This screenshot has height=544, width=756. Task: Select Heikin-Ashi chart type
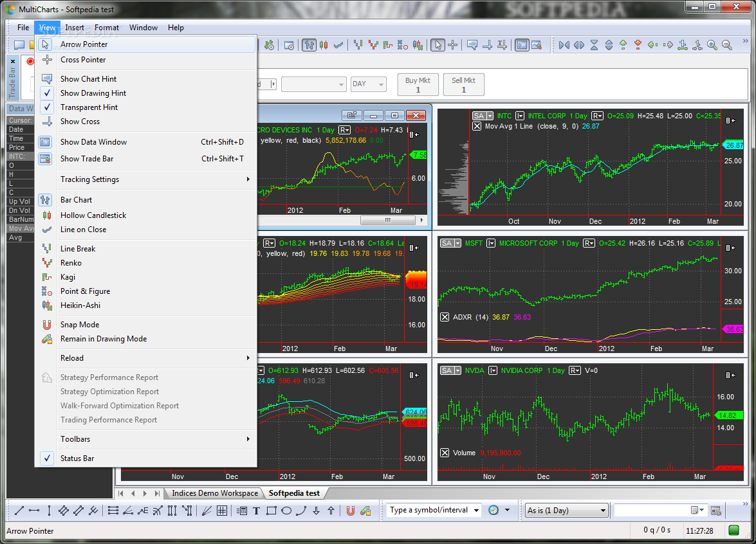145,305
